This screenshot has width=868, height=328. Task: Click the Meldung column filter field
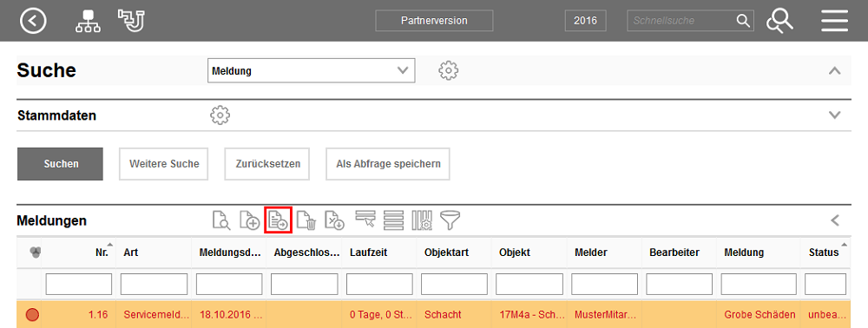click(759, 284)
